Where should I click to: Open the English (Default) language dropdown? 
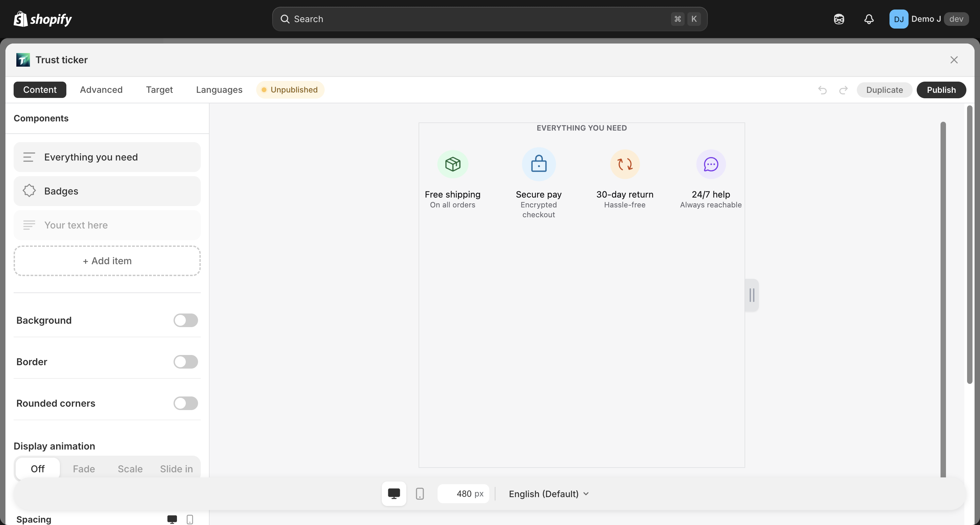[549, 494]
